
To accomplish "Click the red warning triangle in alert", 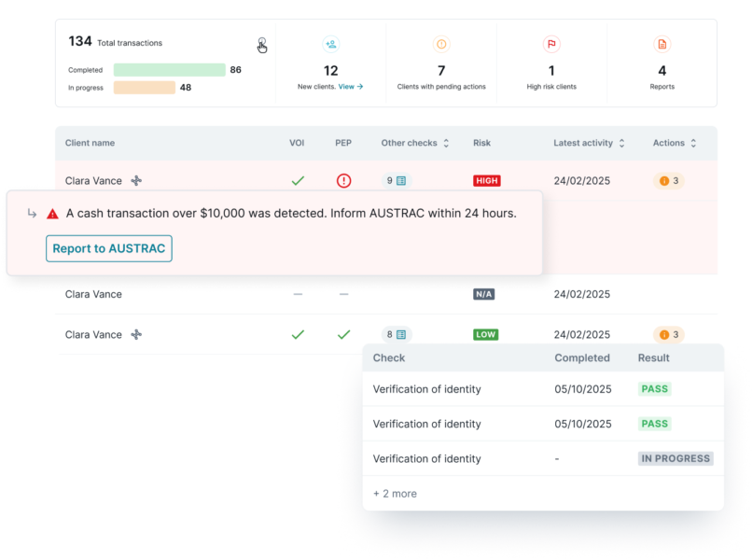I will click(53, 214).
